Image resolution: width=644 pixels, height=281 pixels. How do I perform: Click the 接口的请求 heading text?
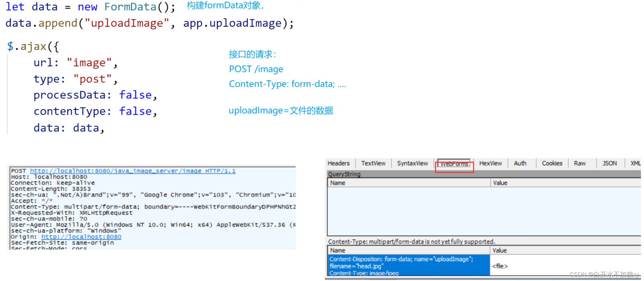pos(253,54)
